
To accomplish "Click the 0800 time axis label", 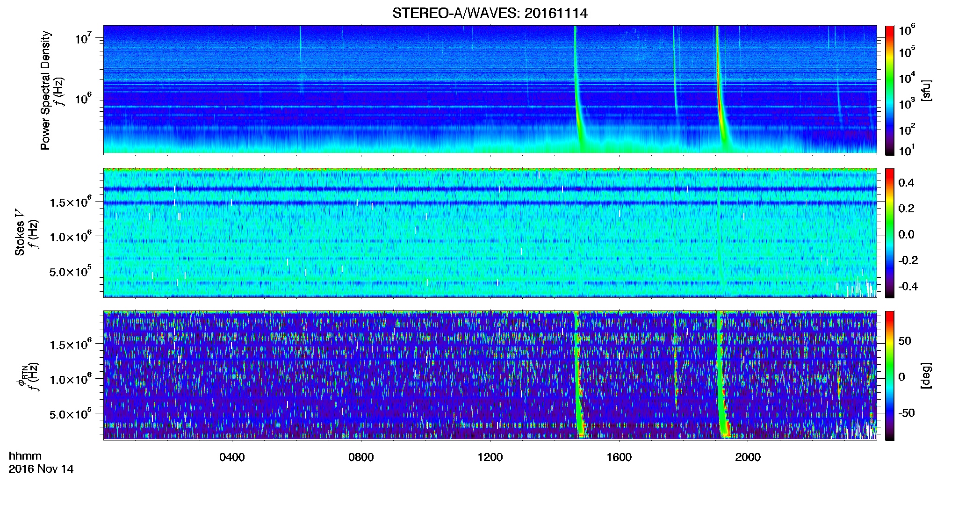I will [x=361, y=457].
